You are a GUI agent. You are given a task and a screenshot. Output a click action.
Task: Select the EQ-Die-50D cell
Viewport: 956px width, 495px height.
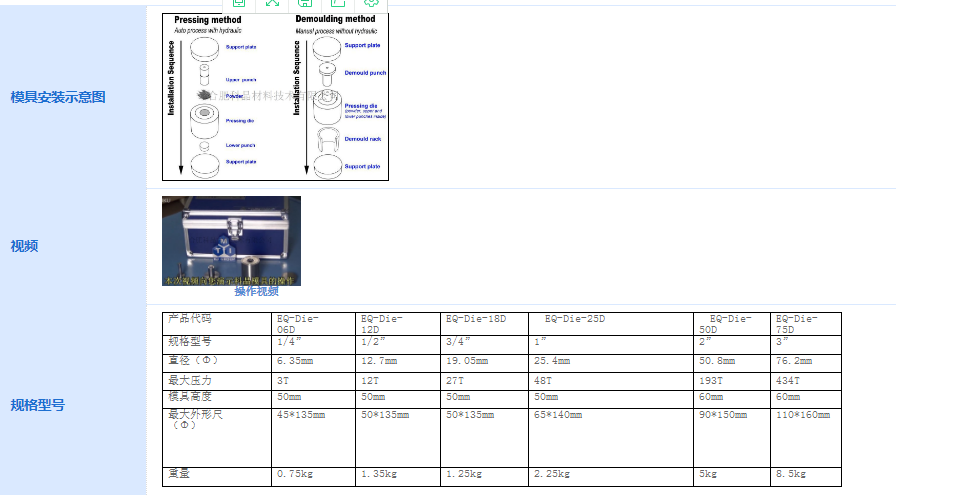(732, 324)
